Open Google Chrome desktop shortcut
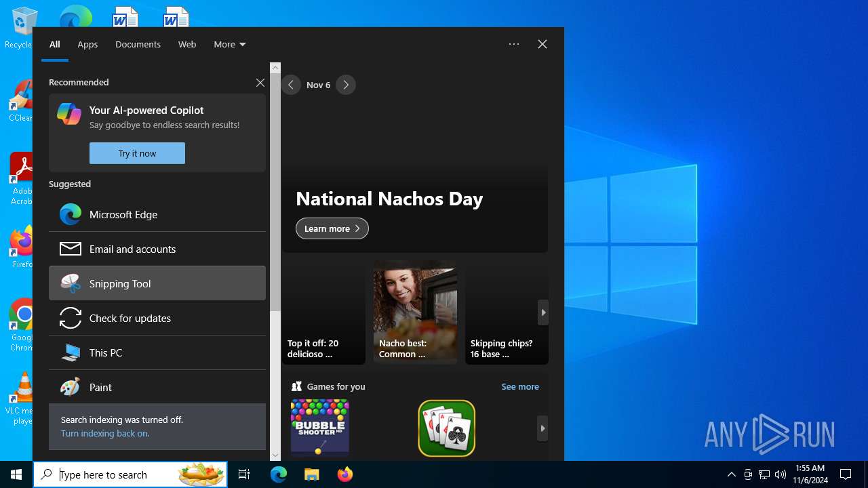This screenshot has width=868, height=488. pyautogui.click(x=22, y=325)
